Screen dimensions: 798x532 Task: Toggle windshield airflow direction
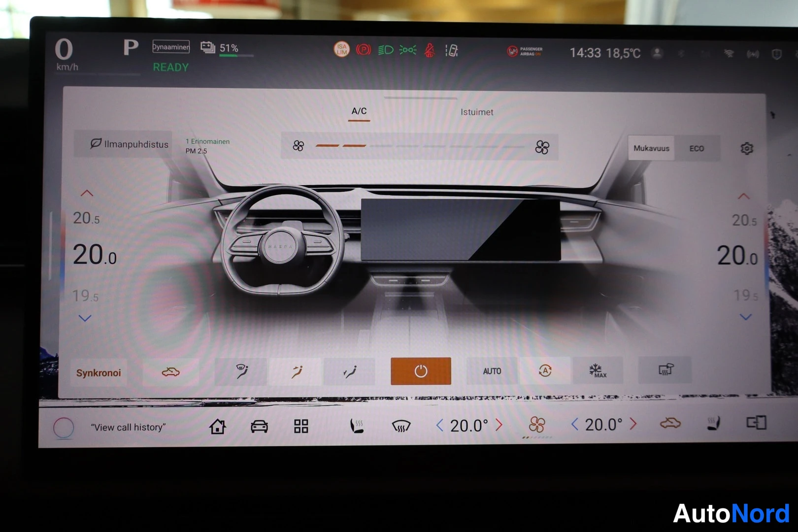coord(241,371)
